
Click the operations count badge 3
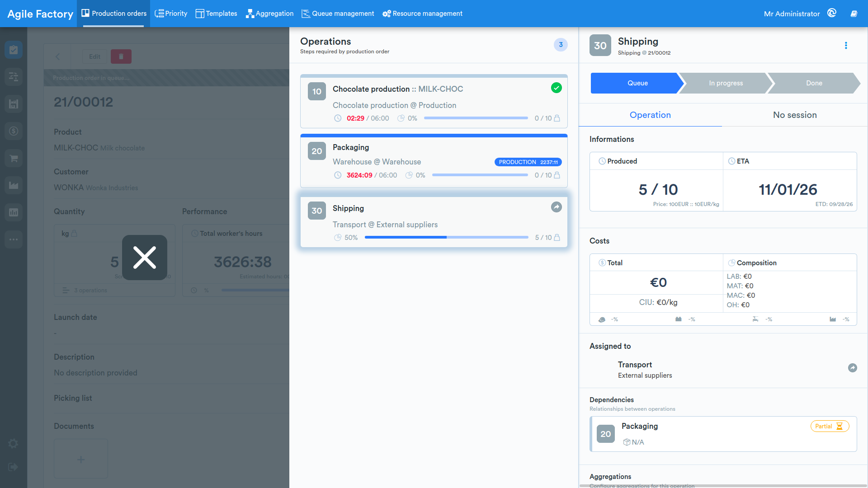click(x=561, y=45)
